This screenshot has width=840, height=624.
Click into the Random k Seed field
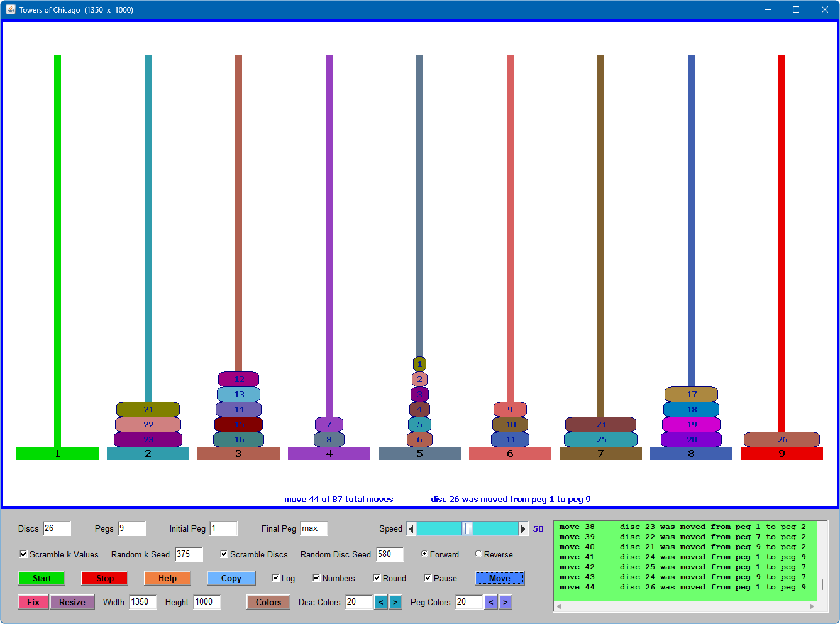[189, 554]
